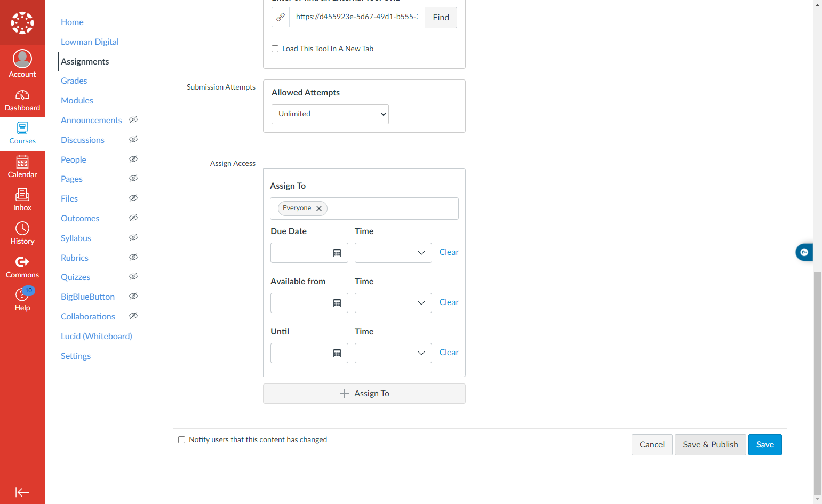Toggle visibility icon next to Collaborations
The height and width of the screenshot is (504, 822).
(133, 316)
